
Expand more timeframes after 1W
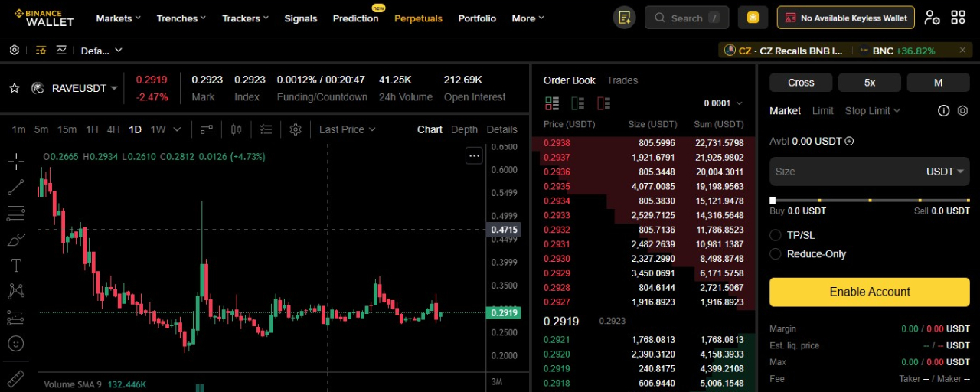[178, 129]
